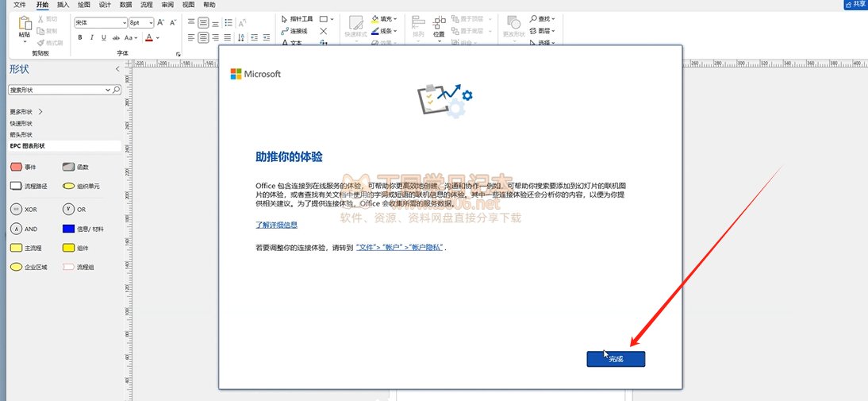Expand 更多形状 (More Shapes)
This screenshot has width=868, height=401.
pyautogui.click(x=25, y=112)
